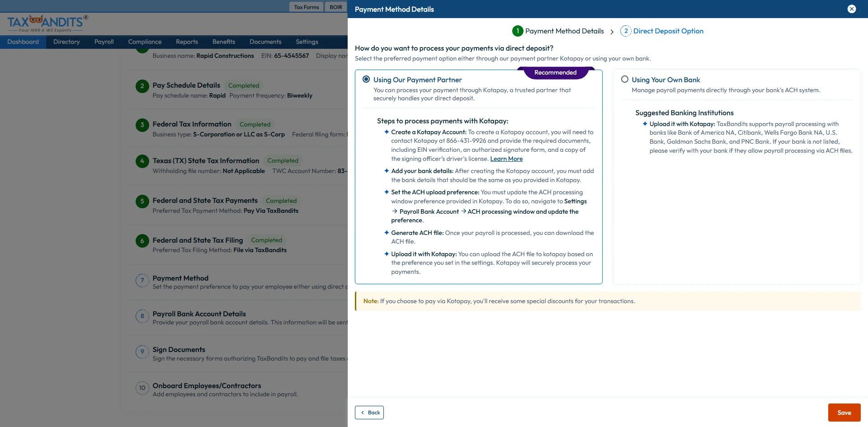
Task: Close the Payment Method Details panel
Action: point(852,9)
